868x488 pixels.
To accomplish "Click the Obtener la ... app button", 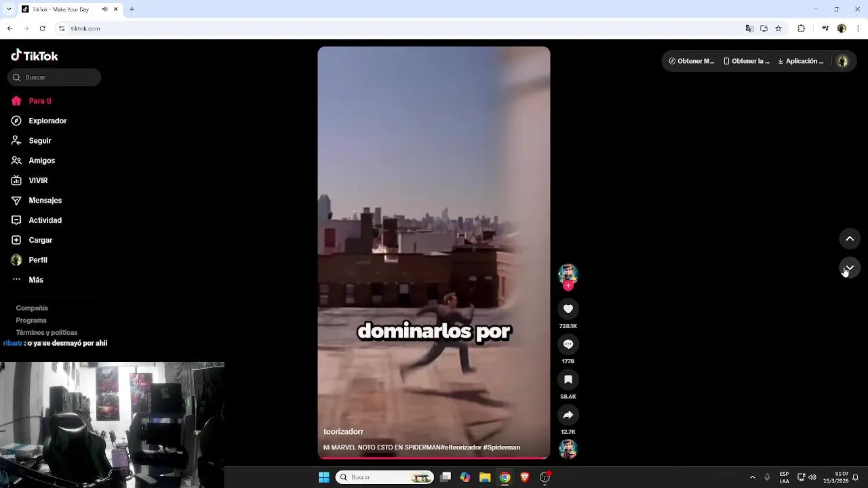I will 747,61.
